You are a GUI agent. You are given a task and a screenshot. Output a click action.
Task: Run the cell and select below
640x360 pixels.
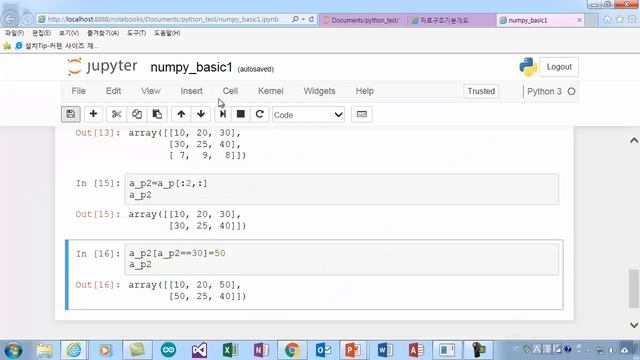223,114
